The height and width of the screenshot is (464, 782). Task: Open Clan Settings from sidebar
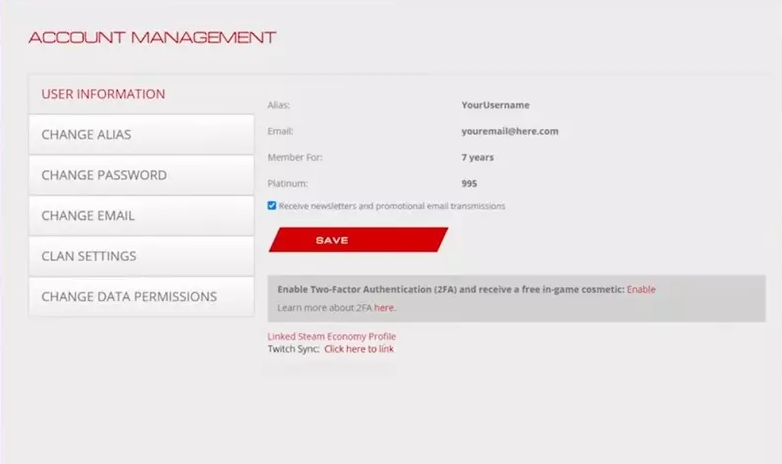click(141, 256)
